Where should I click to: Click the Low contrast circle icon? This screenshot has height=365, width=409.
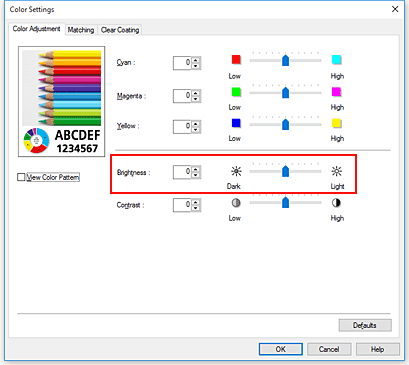tap(236, 203)
